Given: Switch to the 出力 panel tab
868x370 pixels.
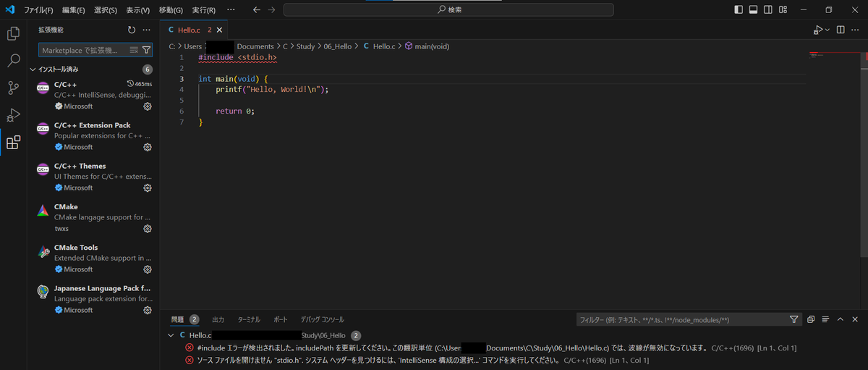Looking at the screenshot, I should pos(218,319).
